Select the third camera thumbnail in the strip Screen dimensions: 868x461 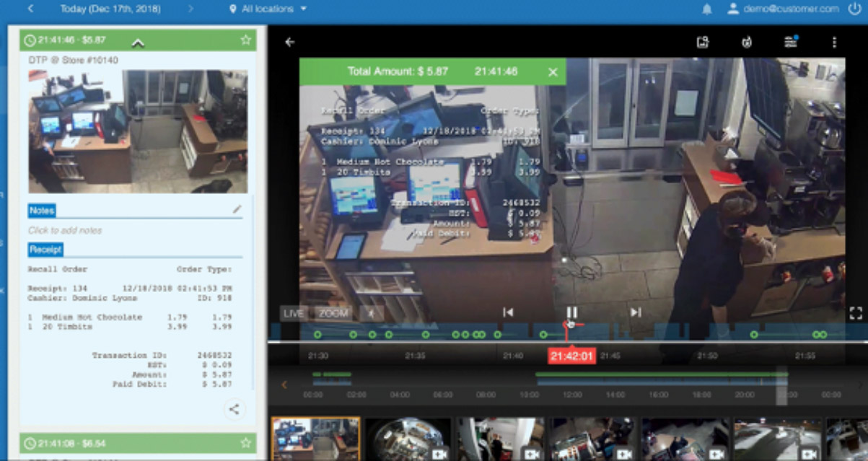coord(500,439)
